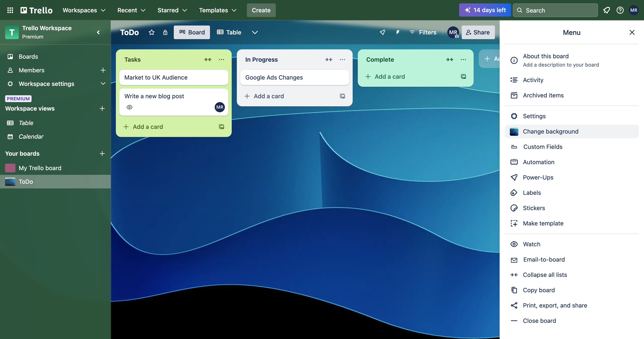Open Custom Fields

572,147
